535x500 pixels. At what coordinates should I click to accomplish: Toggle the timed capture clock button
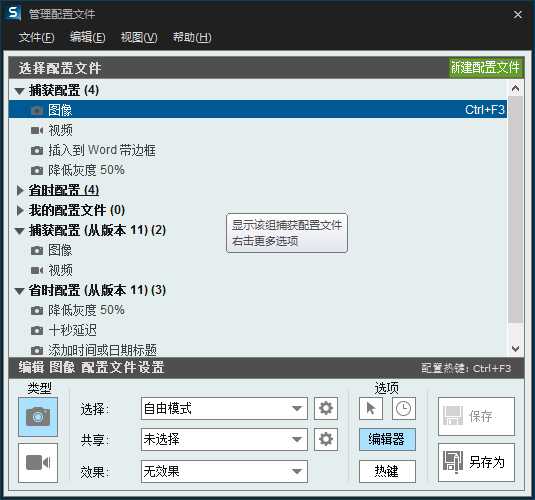coord(404,408)
